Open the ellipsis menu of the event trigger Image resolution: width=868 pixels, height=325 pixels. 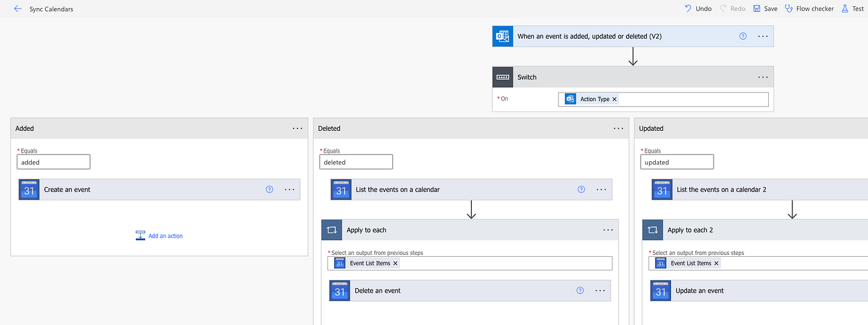(763, 37)
